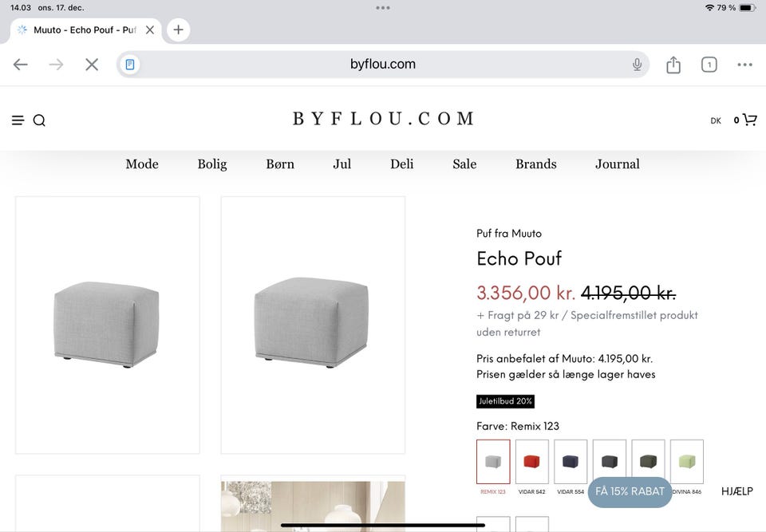Open browser three-dot more menu
766x532 pixels.
tap(744, 65)
